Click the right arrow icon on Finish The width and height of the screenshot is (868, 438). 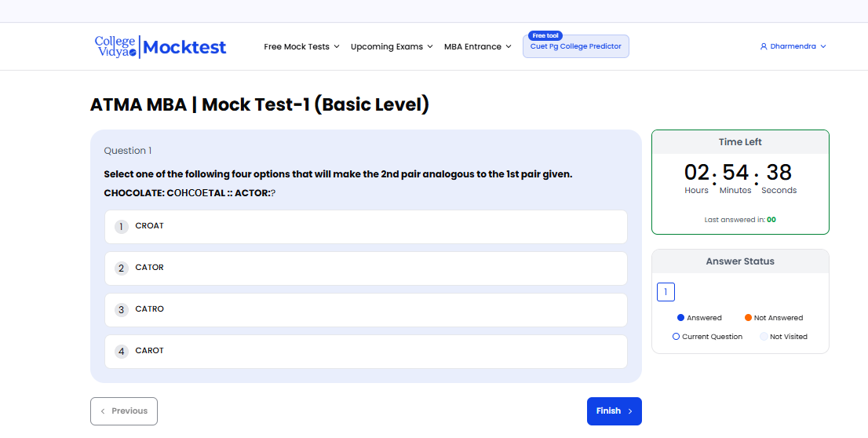[630, 411]
